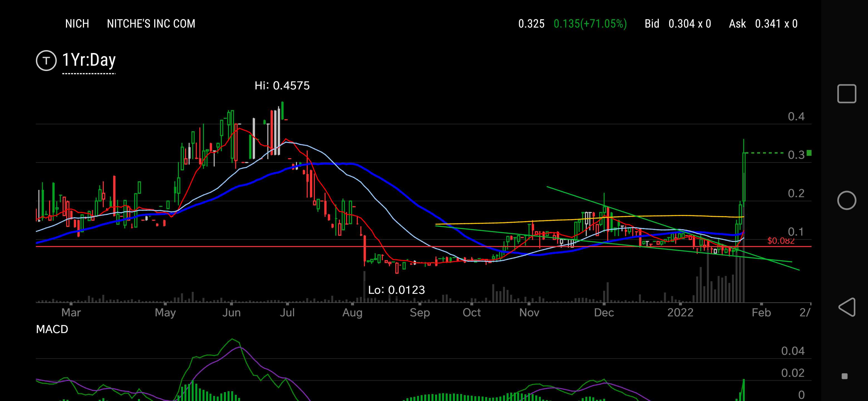Tap the Android home circle button
This screenshot has width=868, height=401.
(846, 200)
